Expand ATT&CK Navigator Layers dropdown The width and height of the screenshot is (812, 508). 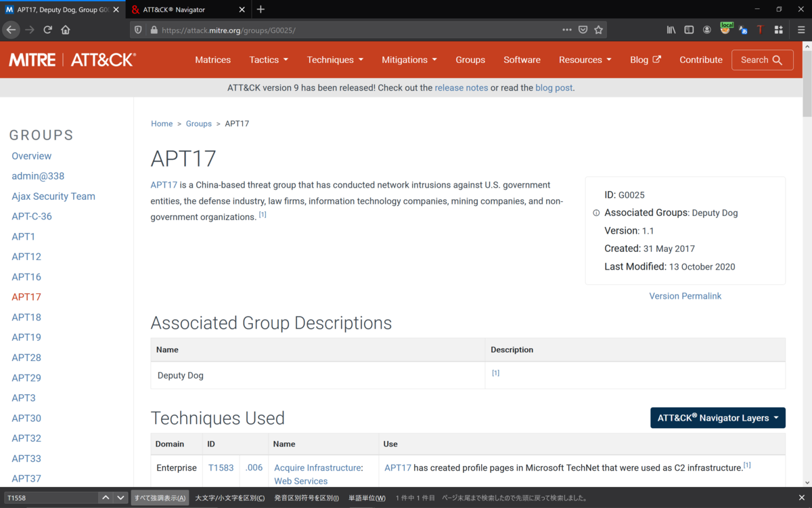[x=718, y=418]
